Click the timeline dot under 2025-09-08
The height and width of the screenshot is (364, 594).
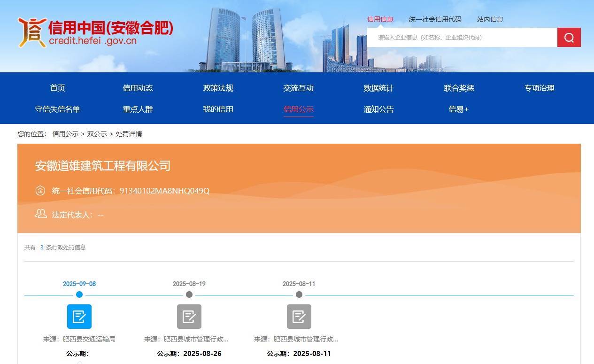click(79, 294)
